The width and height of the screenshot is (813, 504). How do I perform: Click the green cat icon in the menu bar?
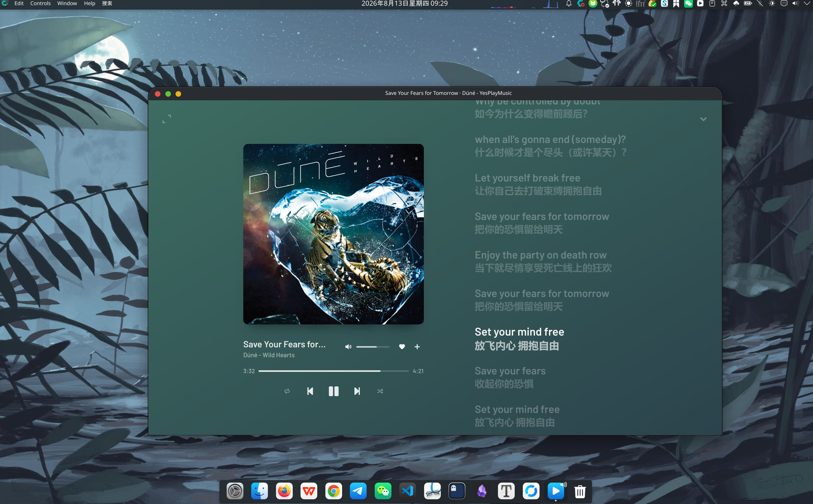tap(593, 3)
